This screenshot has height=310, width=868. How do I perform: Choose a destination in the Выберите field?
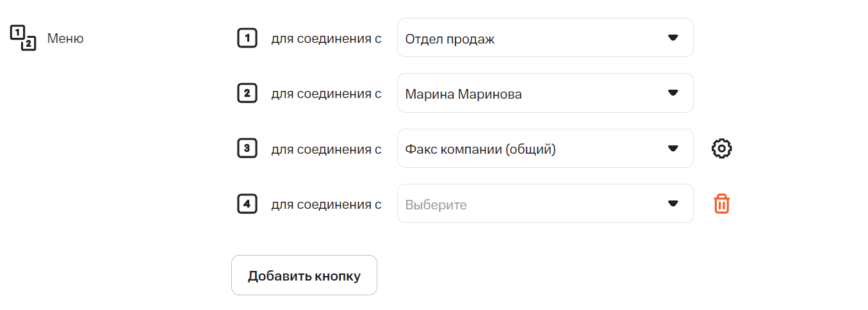pos(532,204)
